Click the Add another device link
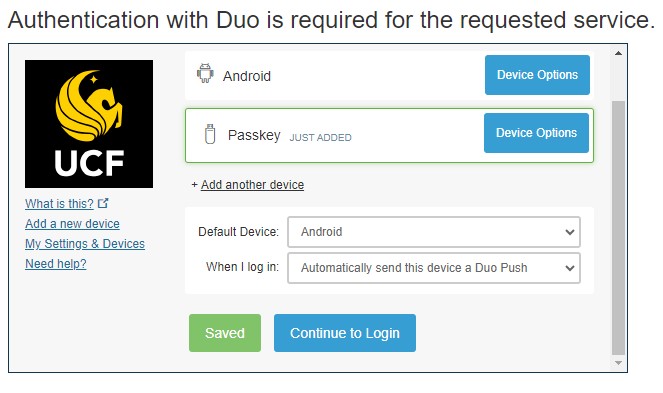The height and width of the screenshot is (393, 663). [x=252, y=185]
